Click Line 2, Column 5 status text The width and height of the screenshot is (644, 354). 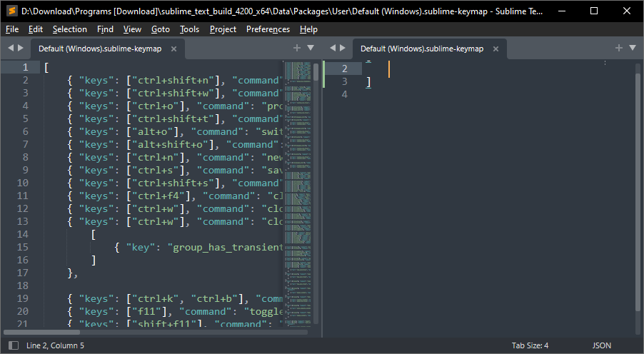pos(55,345)
